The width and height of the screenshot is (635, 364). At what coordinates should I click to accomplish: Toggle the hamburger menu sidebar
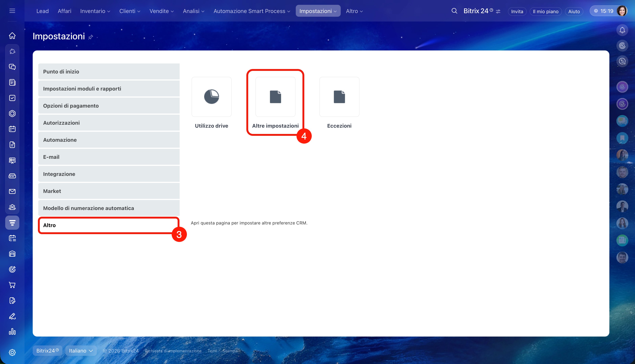12,11
